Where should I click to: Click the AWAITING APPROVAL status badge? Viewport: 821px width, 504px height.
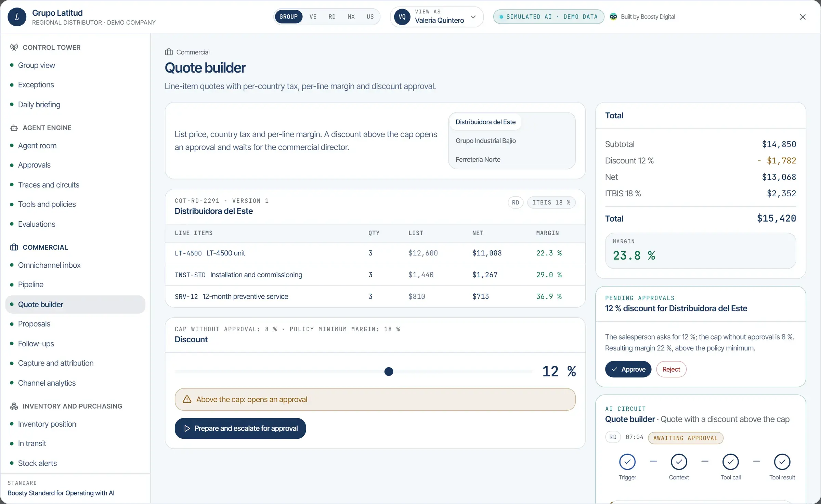point(686,438)
